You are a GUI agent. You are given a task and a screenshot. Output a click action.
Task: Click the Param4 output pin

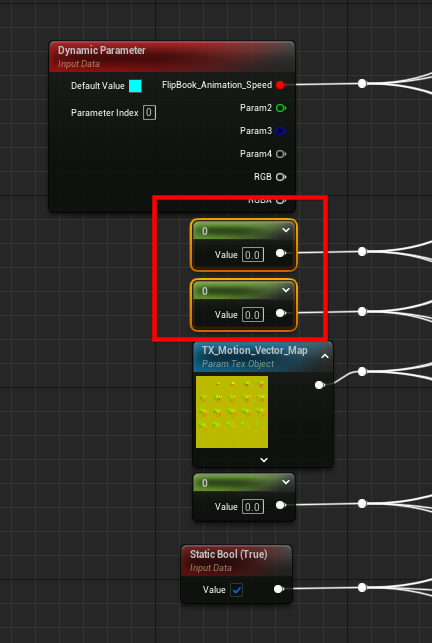[x=281, y=154]
